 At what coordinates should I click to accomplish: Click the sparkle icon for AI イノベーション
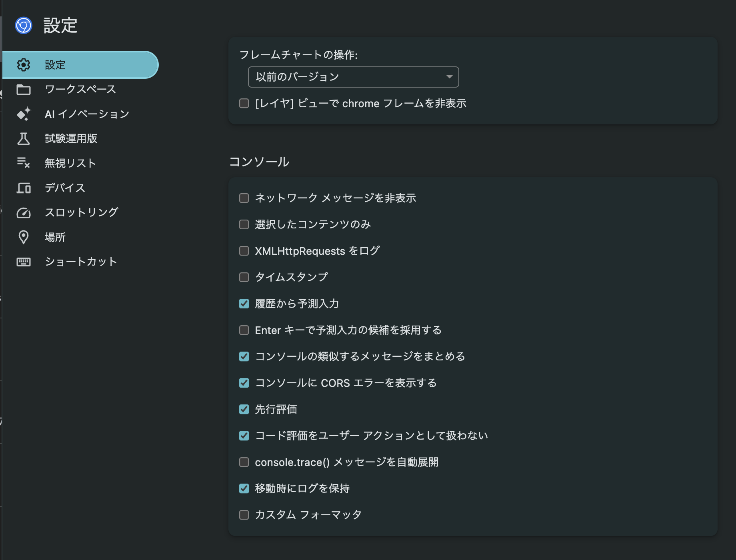(24, 114)
